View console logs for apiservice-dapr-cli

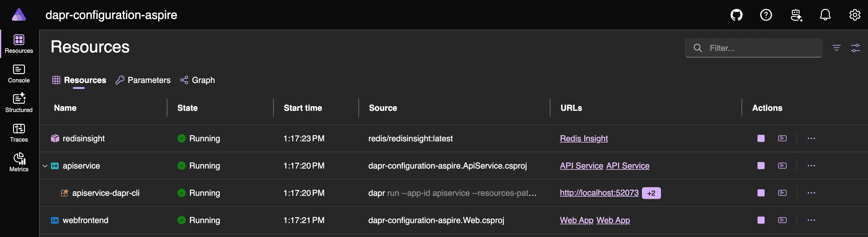coord(782,193)
